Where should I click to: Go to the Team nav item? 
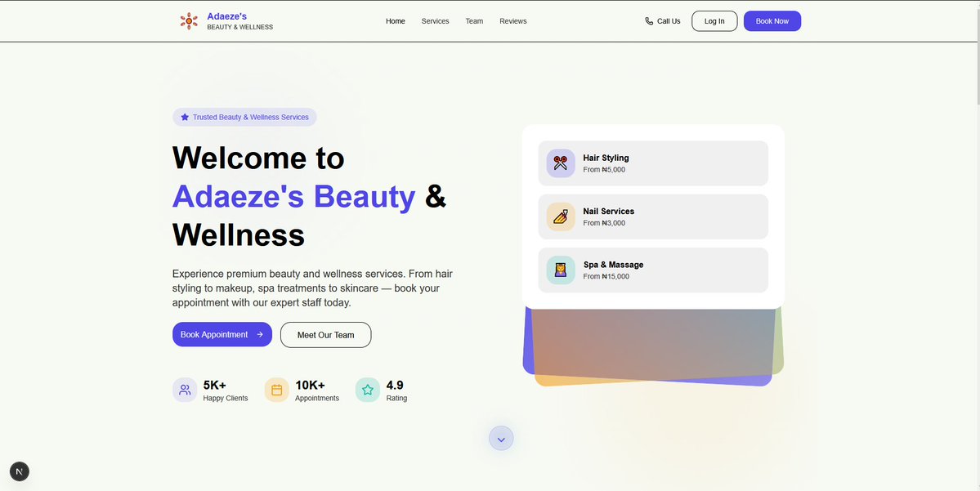[474, 21]
